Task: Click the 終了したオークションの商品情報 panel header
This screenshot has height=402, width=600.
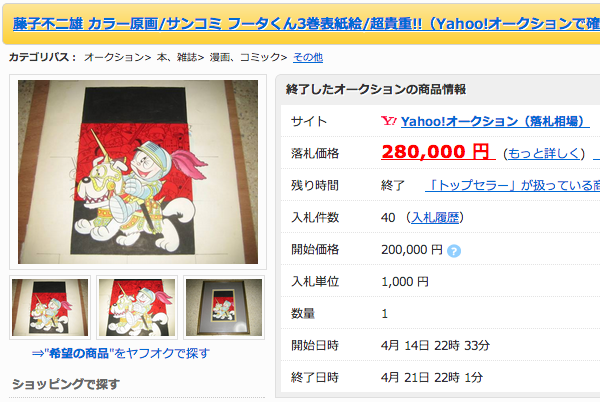Action: point(376,90)
